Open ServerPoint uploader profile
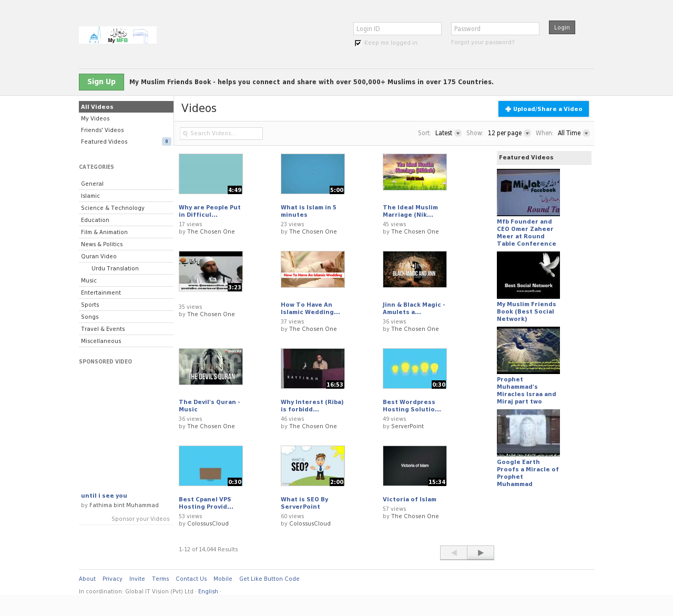The height and width of the screenshot is (616, 673). [x=407, y=426]
